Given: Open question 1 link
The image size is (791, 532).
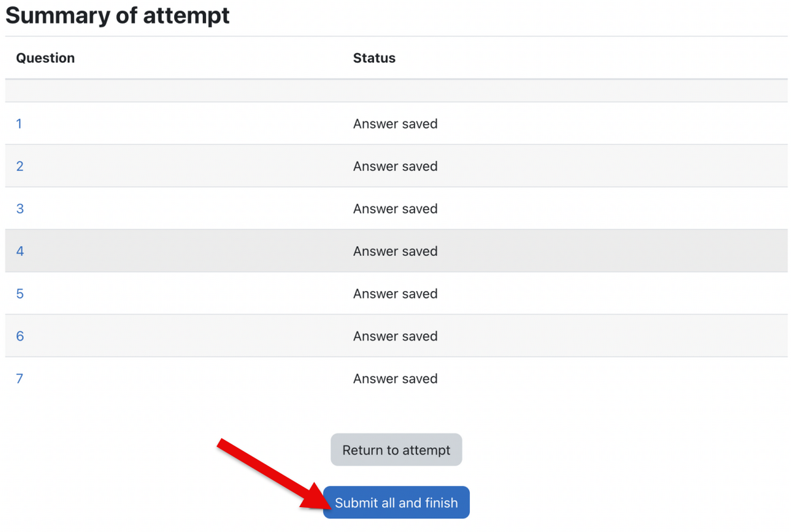Looking at the screenshot, I should point(19,124).
